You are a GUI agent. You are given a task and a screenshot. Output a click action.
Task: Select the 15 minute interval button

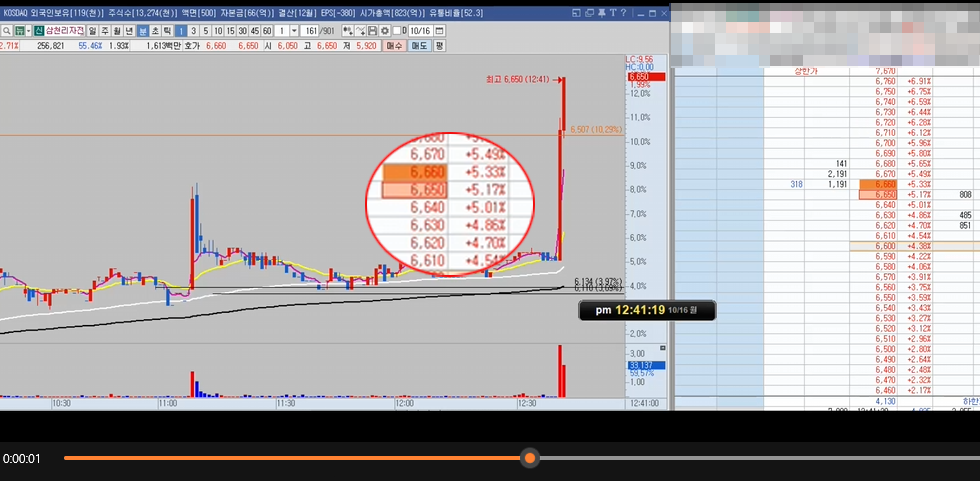[230, 31]
